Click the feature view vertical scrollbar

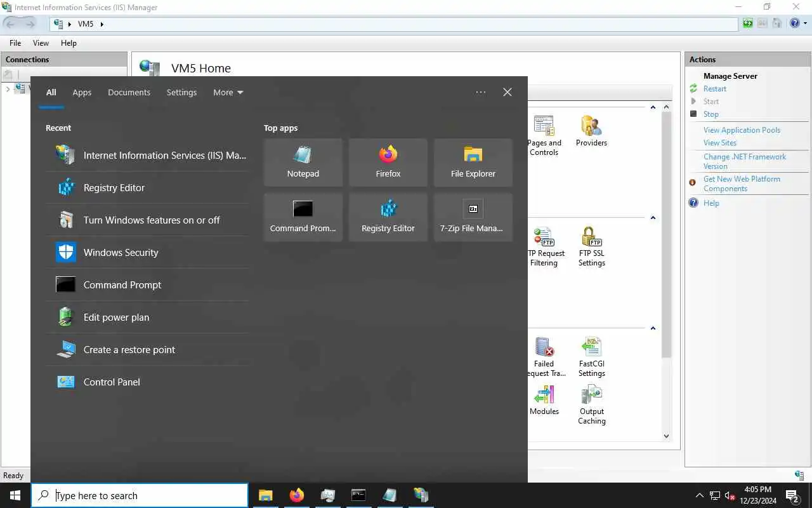666,235
